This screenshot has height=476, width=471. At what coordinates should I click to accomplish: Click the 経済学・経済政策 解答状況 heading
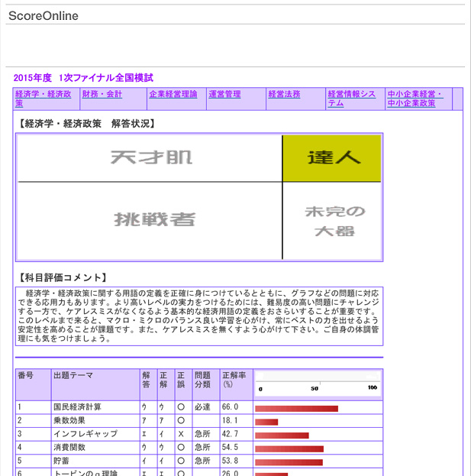87,124
